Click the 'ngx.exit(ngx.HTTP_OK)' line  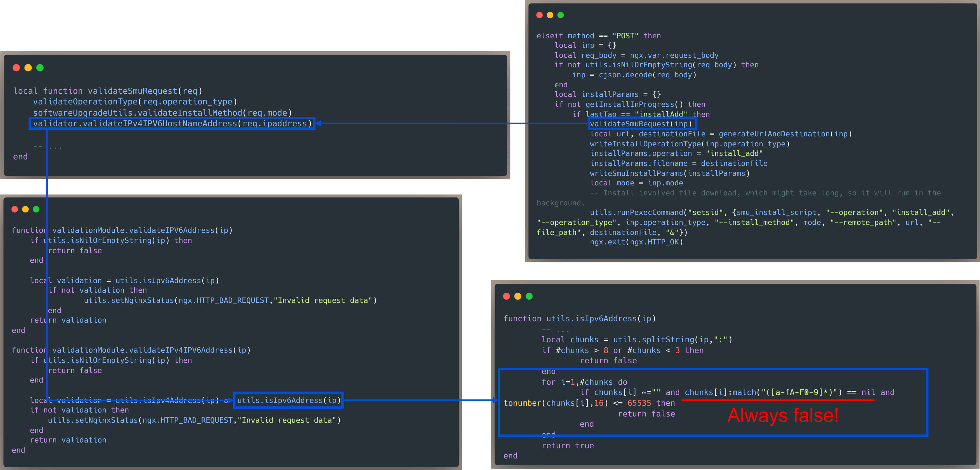point(636,242)
